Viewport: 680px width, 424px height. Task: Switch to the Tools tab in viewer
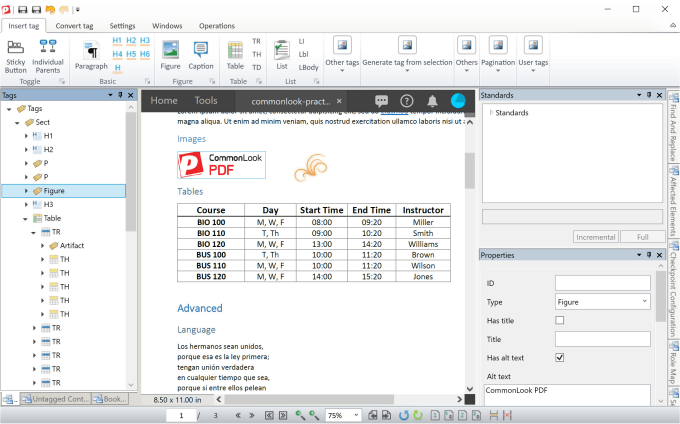point(206,101)
